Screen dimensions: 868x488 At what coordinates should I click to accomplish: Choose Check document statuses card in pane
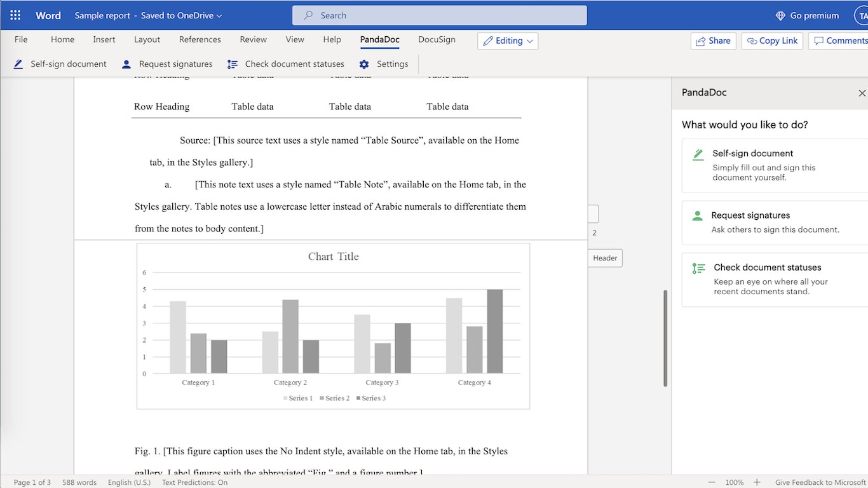tap(775, 280)
